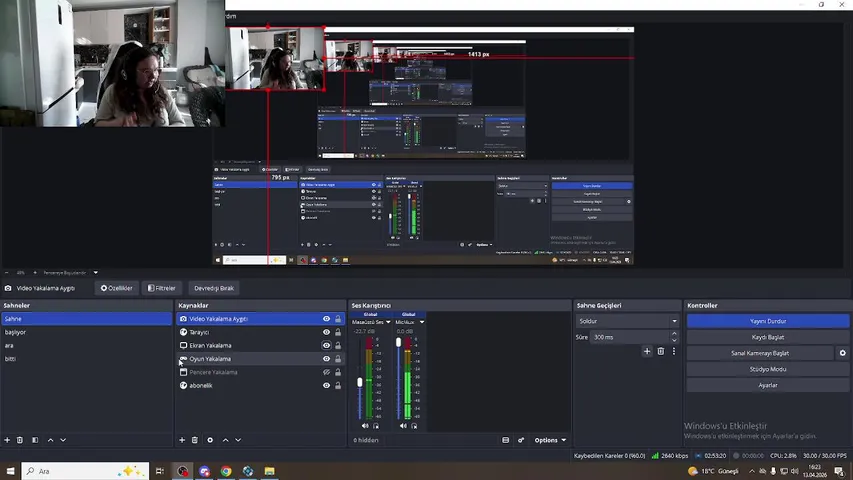Zoom in preview with the plus icon
The image size is (853, 480).
click(35, 273)
